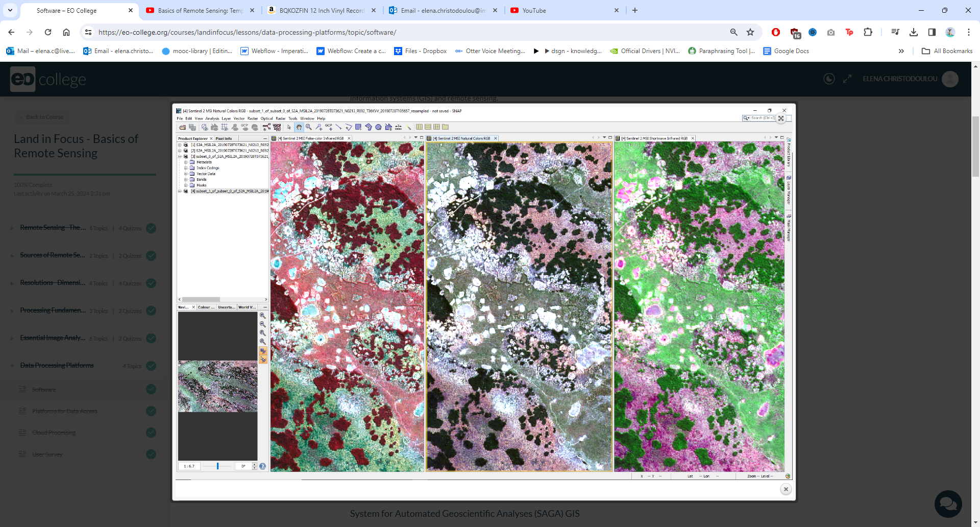Show the browser Downloads panel
The width and height of the screenshot is (980, 527).
point(914,32)
